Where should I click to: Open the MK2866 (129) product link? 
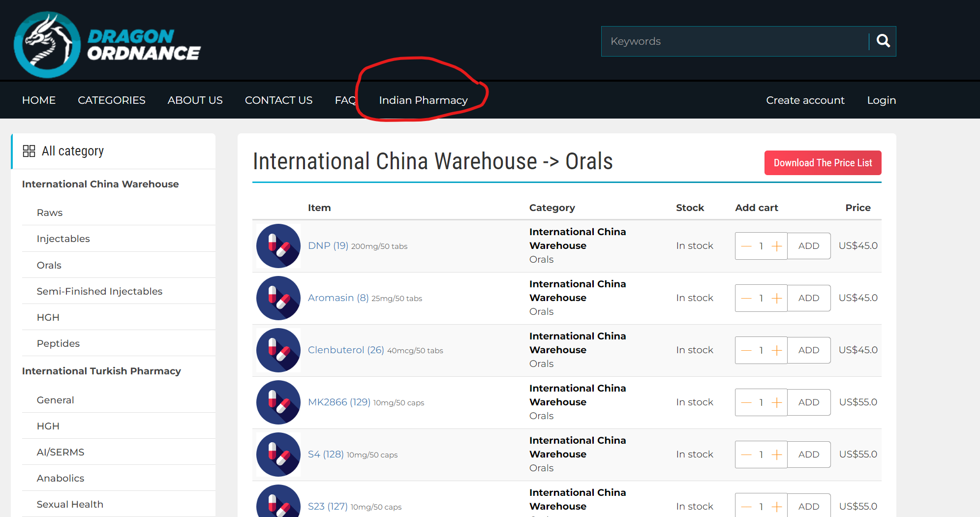click(339, 402)
